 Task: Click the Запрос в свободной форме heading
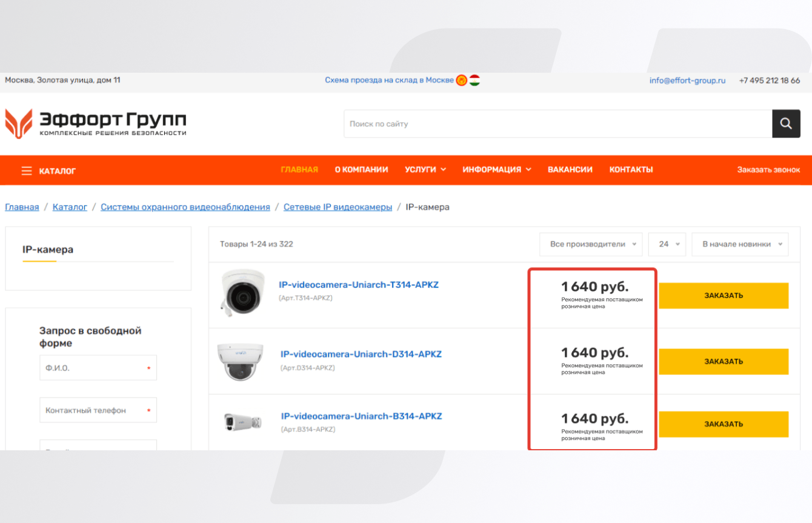tap(90, 337)
